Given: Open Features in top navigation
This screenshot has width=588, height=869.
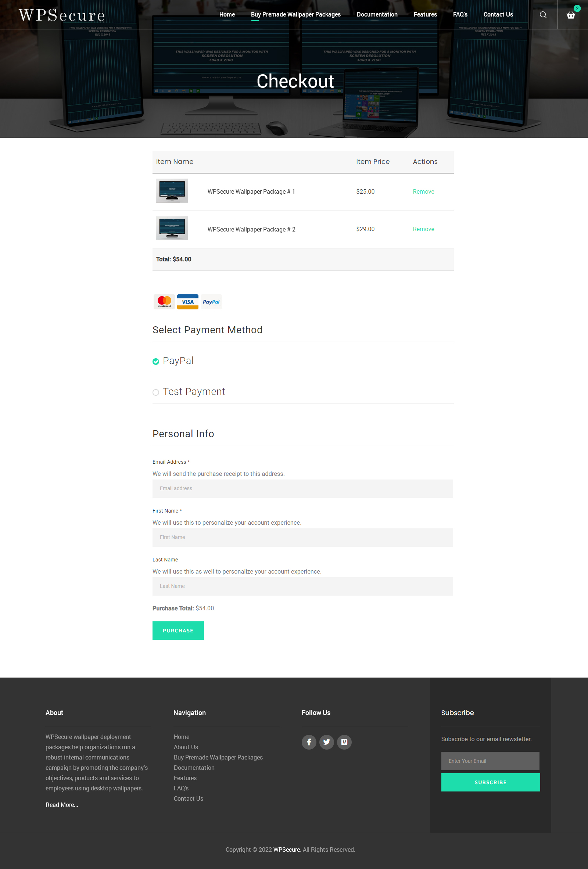Looking at the screenshot, I should pos(425,15).
